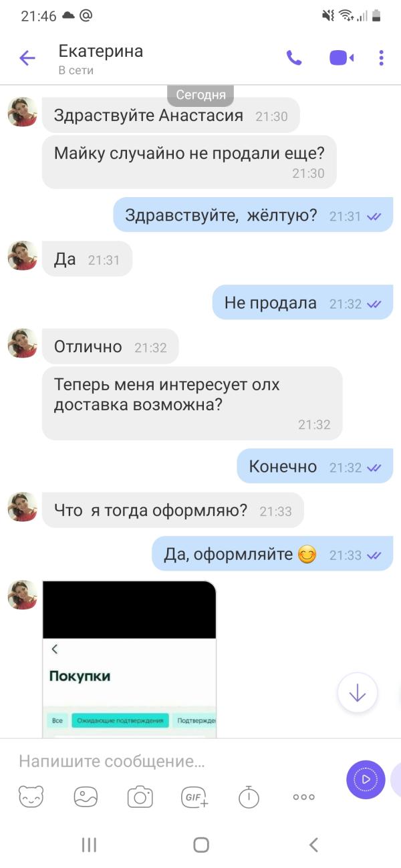Start a voice call with Екатерина
This screenshot has width=401, height=868.
tap(294, 58)
